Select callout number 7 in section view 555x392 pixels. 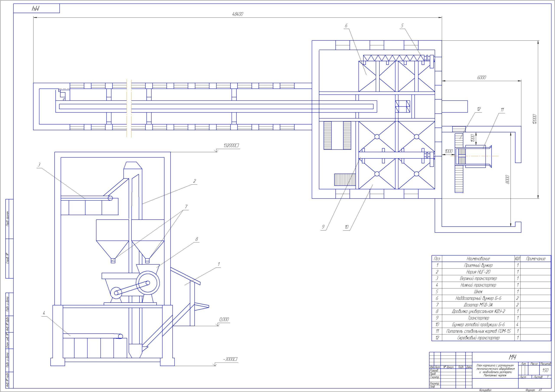(x=186, y=206)
